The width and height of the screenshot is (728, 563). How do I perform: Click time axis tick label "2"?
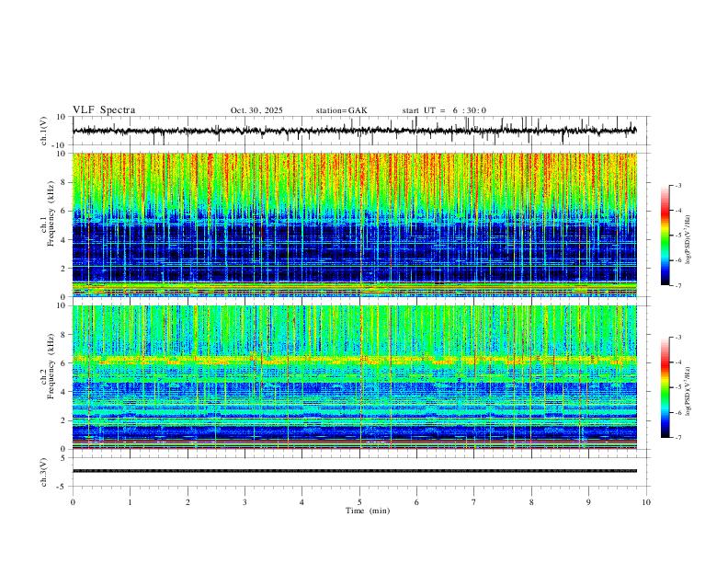[x=188, y=502]
